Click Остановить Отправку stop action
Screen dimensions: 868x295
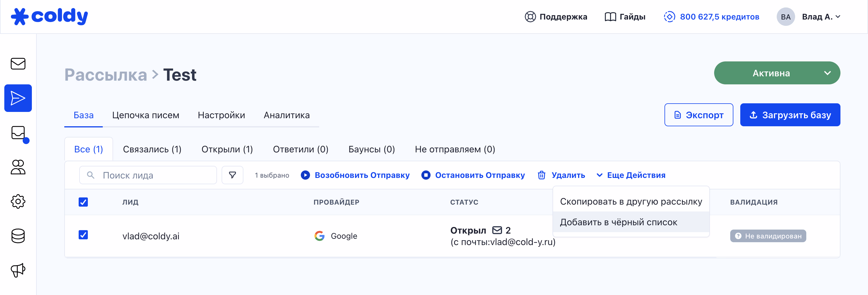[473, 175]
